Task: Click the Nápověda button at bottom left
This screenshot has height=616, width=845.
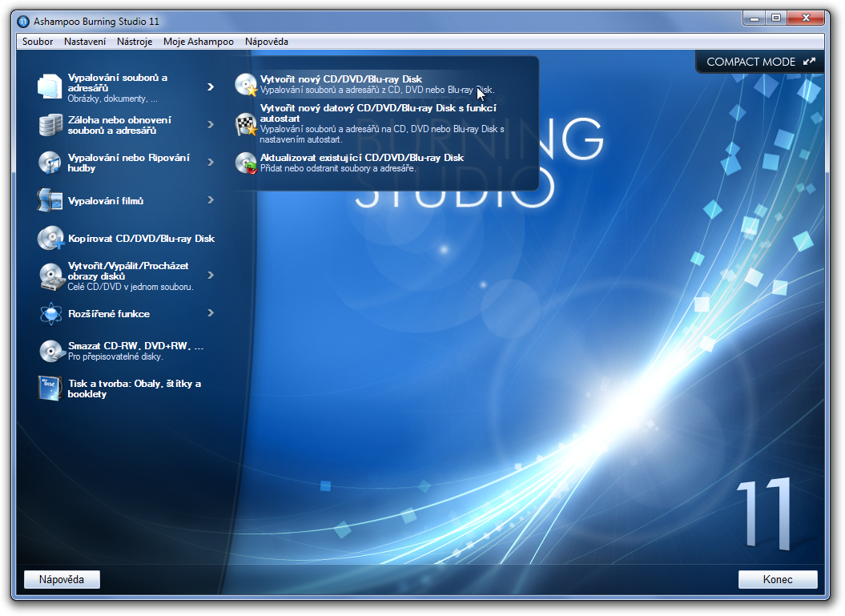Action: (62, 579)
